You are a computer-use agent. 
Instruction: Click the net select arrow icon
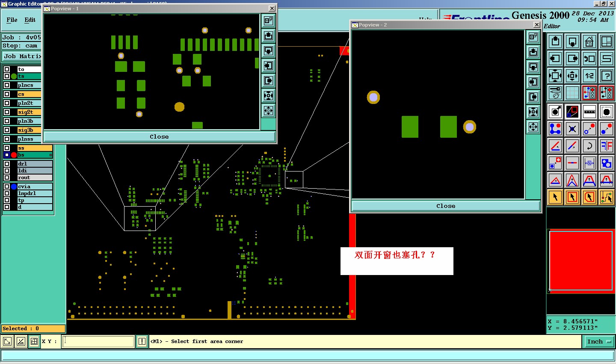(607, 197)
